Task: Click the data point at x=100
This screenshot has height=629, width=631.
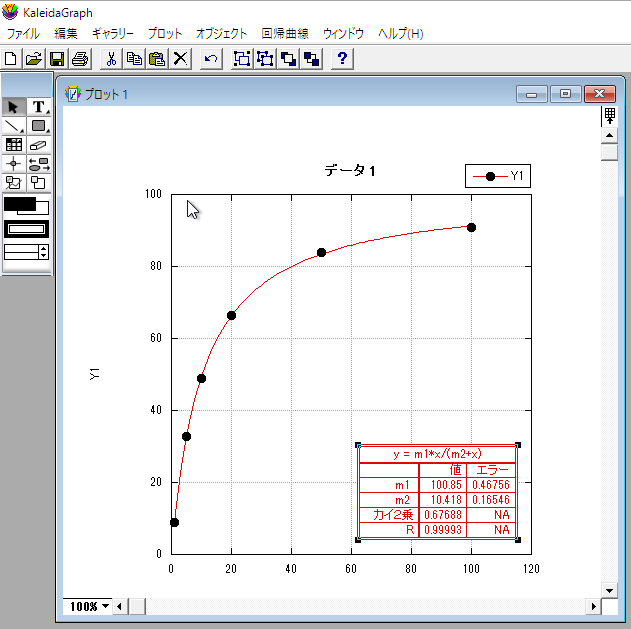Action: point(471,227)
